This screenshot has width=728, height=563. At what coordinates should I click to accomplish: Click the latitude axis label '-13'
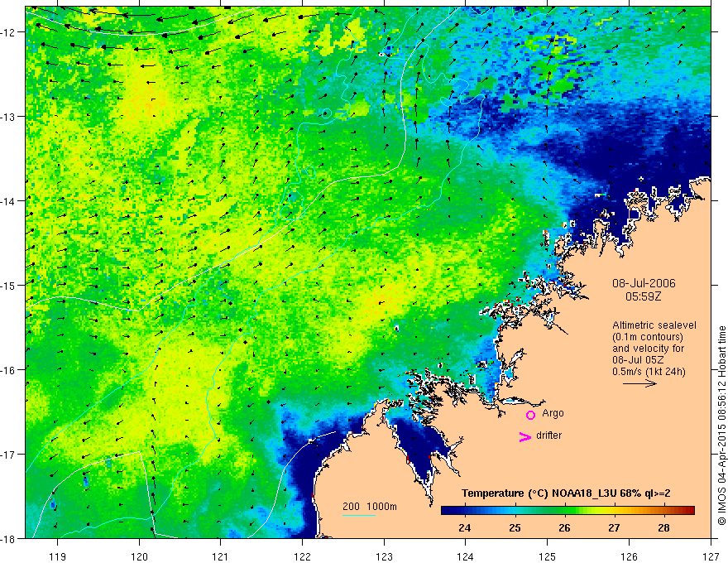[x=9, y=117]
